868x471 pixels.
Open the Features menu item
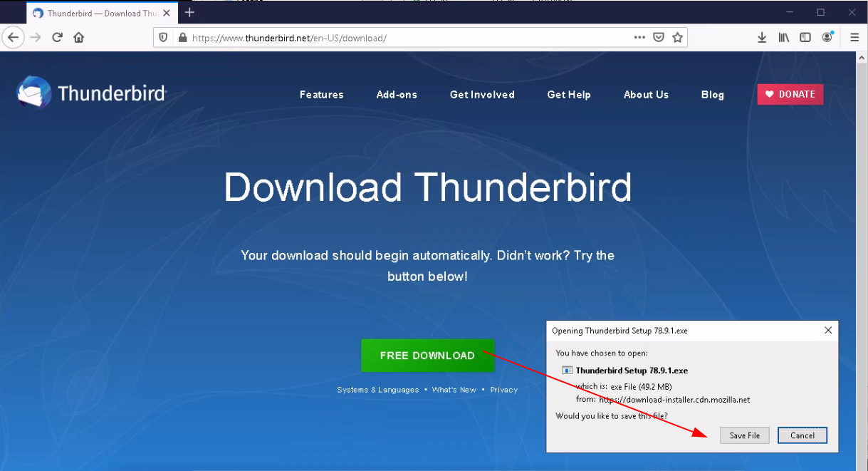tap(322, 94)
